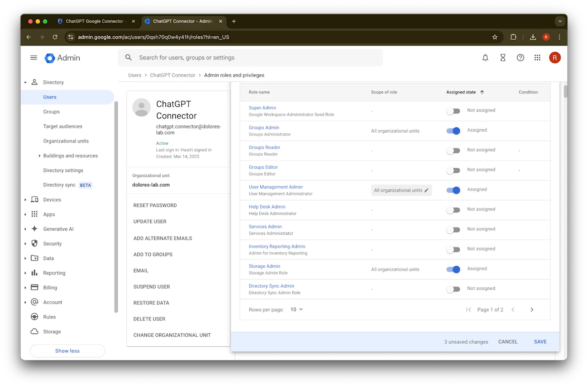The width and height of the screenshot is (588, 387).
Task: Open notifications bell icon
Action: pyautogui.click(x=485, y=58)
